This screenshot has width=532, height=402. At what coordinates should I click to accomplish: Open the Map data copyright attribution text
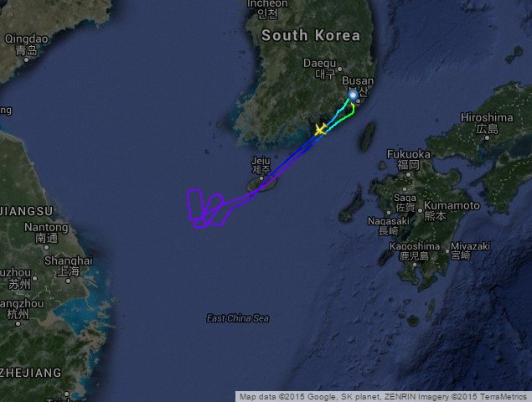point(384,397)
